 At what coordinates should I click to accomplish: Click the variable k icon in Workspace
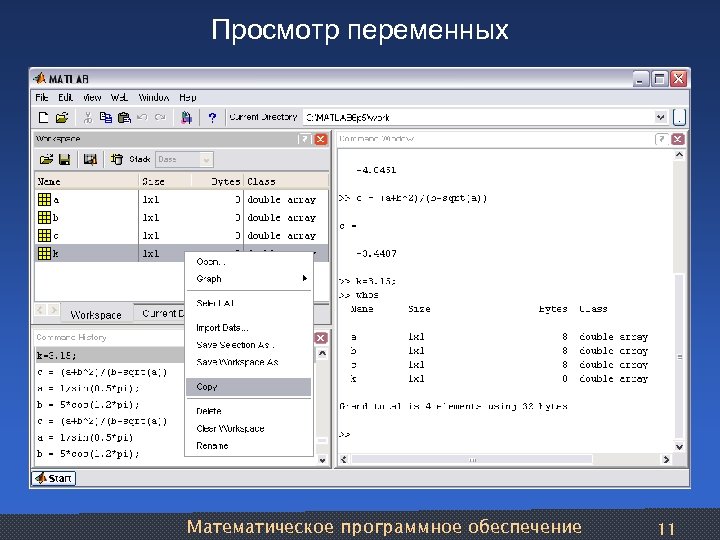[45, 253]
